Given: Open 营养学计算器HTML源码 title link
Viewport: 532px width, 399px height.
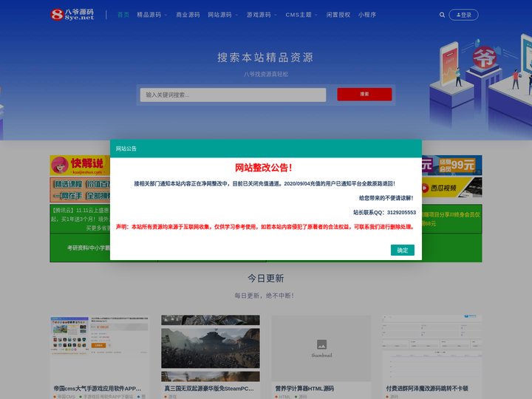Looking at the screenshot, I should click(304, 389).
